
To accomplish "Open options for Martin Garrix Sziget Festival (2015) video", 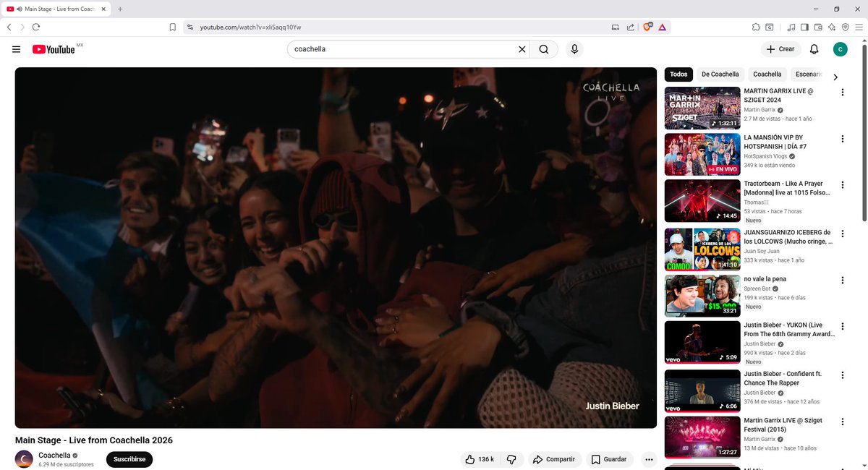I will click(842, 422).
